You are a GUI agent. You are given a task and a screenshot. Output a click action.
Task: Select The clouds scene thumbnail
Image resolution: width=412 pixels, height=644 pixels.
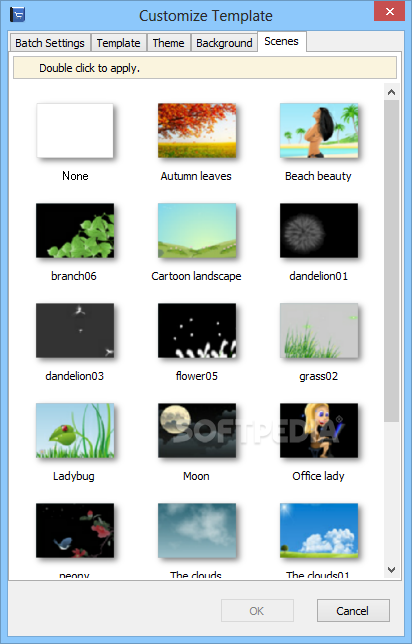pos(197,530)
